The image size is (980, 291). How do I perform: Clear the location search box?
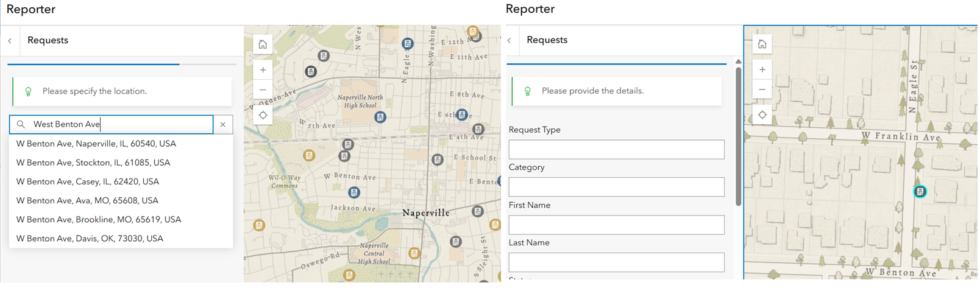pyautogui.click(x=223, y=124)
